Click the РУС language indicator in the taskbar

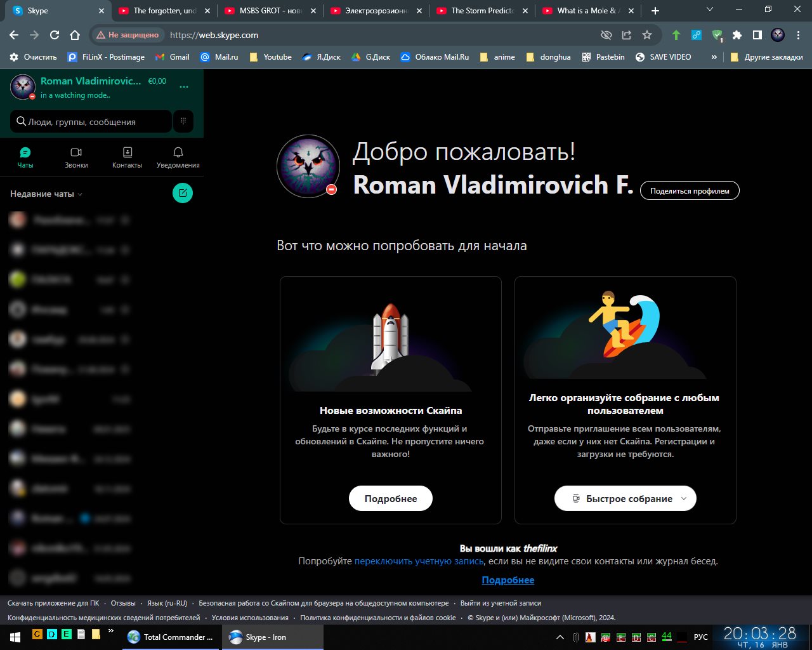(x=701, y=637)
